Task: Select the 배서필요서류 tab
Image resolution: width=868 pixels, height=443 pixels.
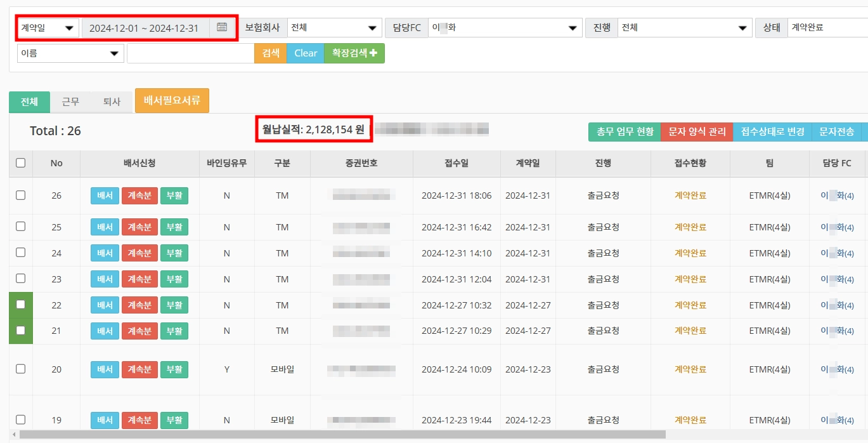Action: (x=172, y=100)
